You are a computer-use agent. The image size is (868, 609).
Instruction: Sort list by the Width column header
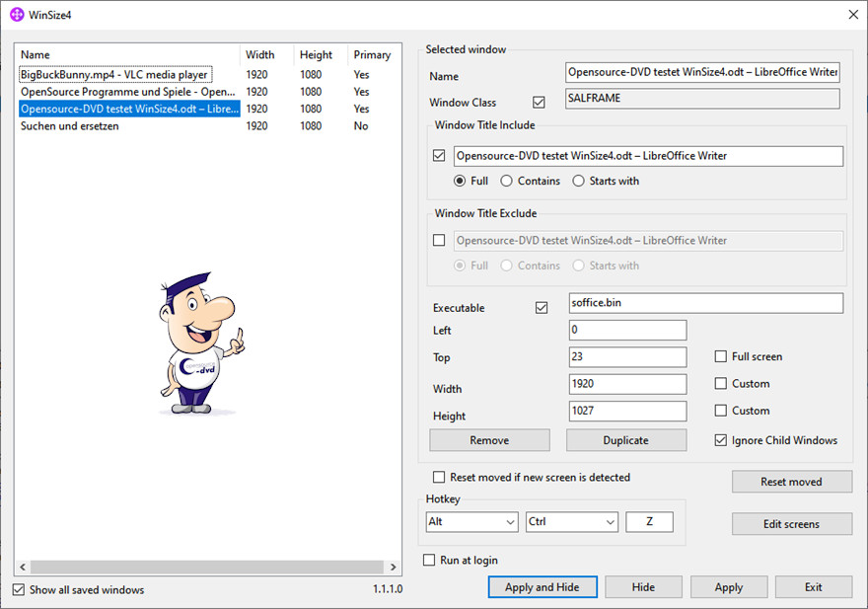pos(260,54)
